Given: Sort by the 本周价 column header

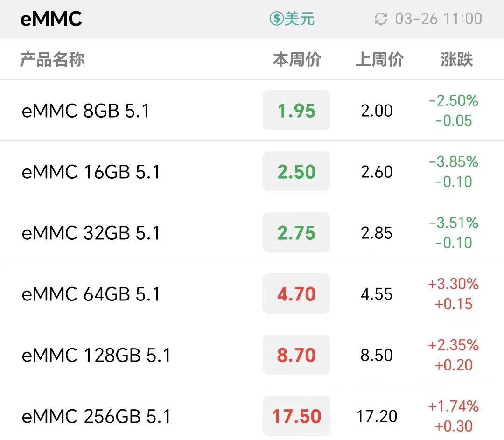Looking at the screenshot, I should pos(297,59).
